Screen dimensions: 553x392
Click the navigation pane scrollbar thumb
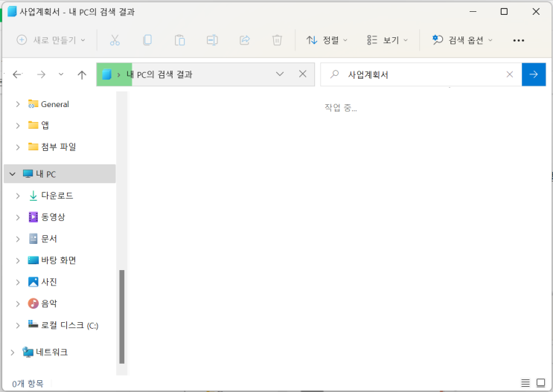[121, 317]
